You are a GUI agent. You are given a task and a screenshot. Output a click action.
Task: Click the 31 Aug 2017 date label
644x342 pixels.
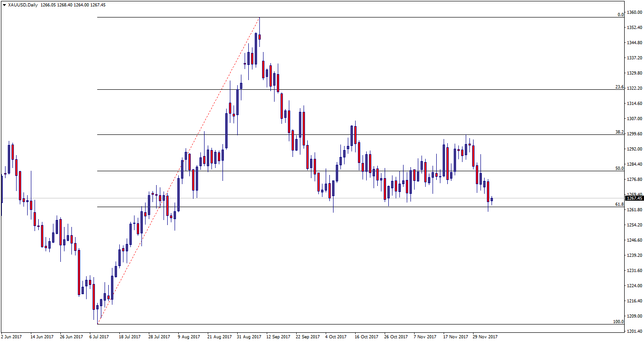(249, 337)
